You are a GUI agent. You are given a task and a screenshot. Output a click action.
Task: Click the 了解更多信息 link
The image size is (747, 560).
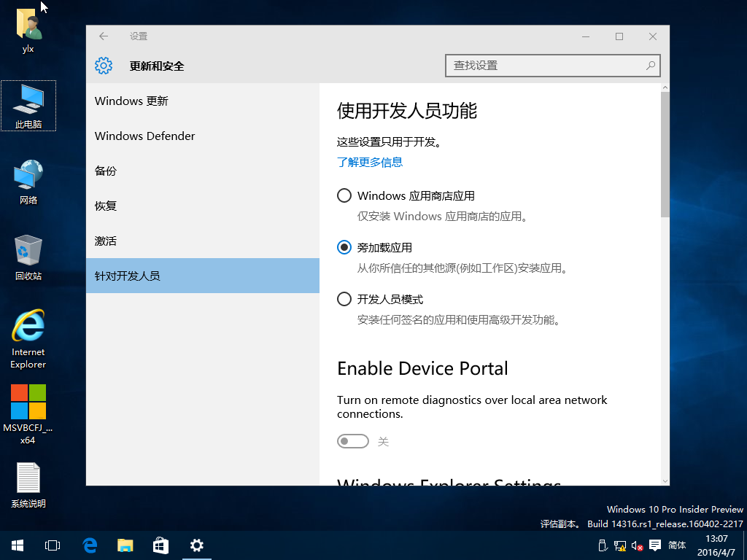coord(370,162)
